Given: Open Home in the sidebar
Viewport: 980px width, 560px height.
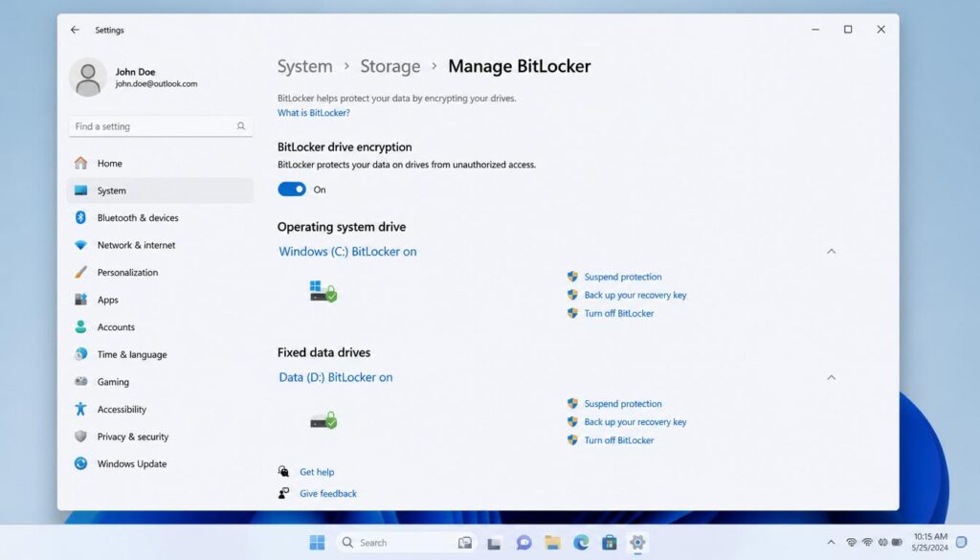Looking at the screenshot, I should coord(160,163).
